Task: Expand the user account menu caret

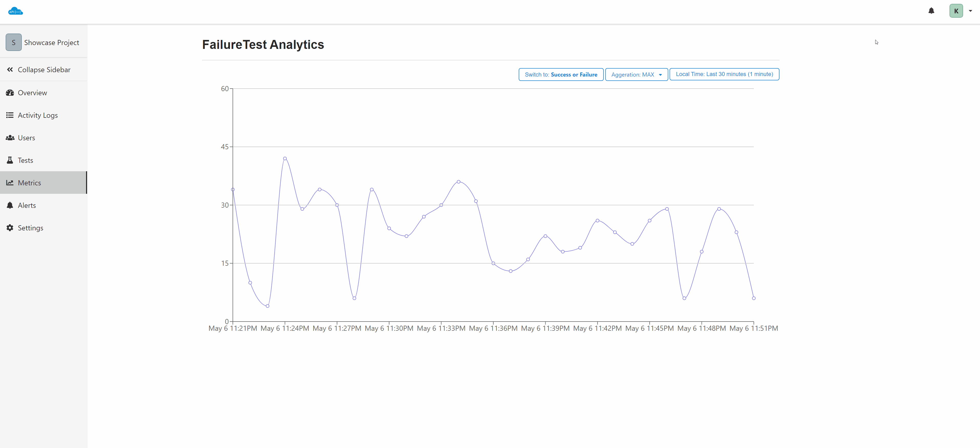Action: point(971,11)
